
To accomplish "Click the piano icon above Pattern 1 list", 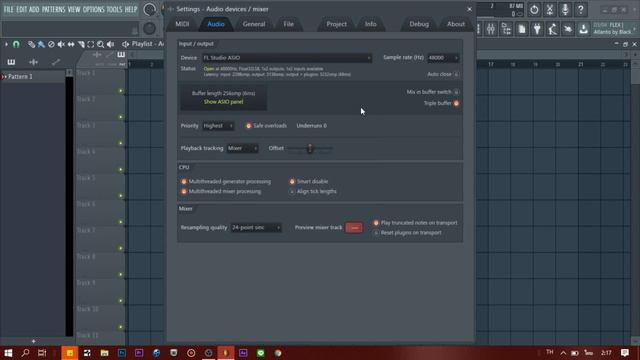I will pyautogui.click(x=11, y=62).
